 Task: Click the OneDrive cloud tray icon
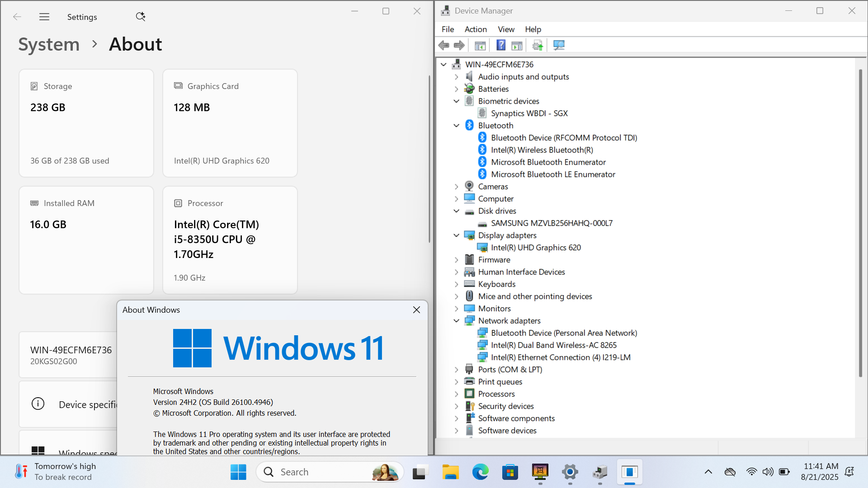[x=730, y=472]
